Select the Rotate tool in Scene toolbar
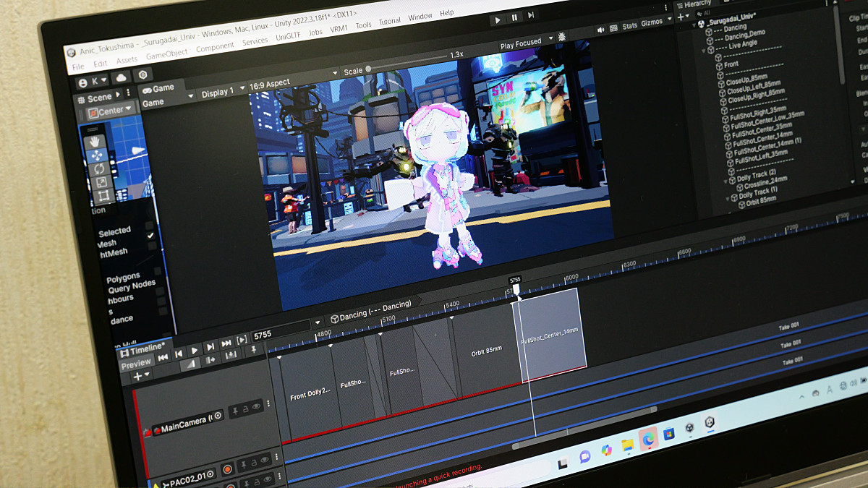Viewport: 868px width, 488px height. [98, 169]
